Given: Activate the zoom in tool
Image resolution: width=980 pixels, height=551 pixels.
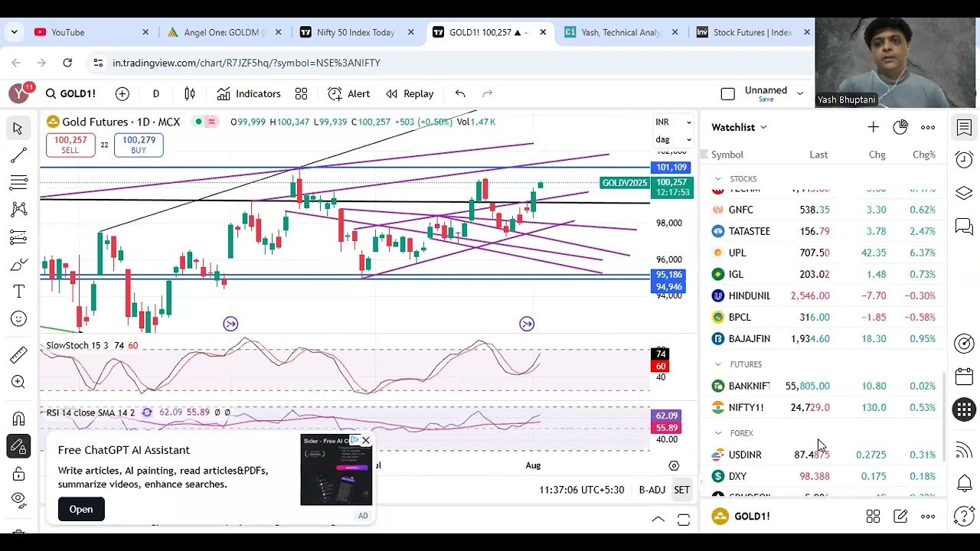Looking at the screenshot, I should (18, 382).
